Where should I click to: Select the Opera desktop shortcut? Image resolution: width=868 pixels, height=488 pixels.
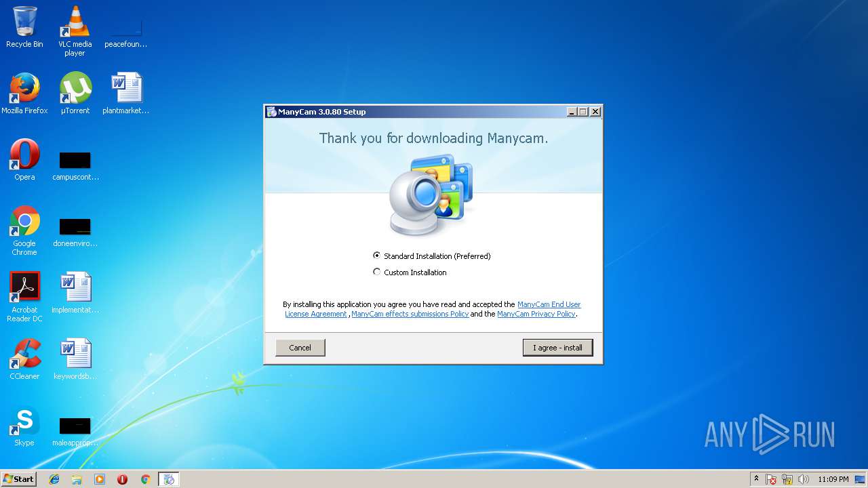coord(24,160)
